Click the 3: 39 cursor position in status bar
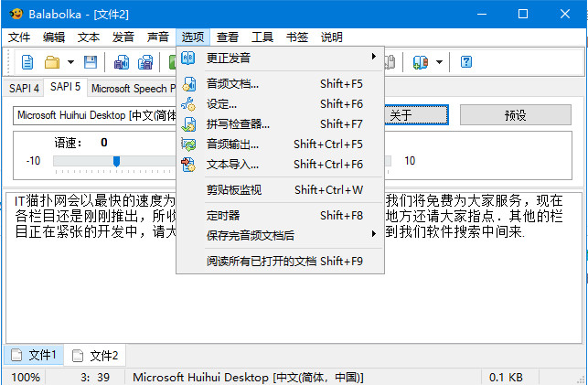Screen dimensions: 588x385 (95, 377)
